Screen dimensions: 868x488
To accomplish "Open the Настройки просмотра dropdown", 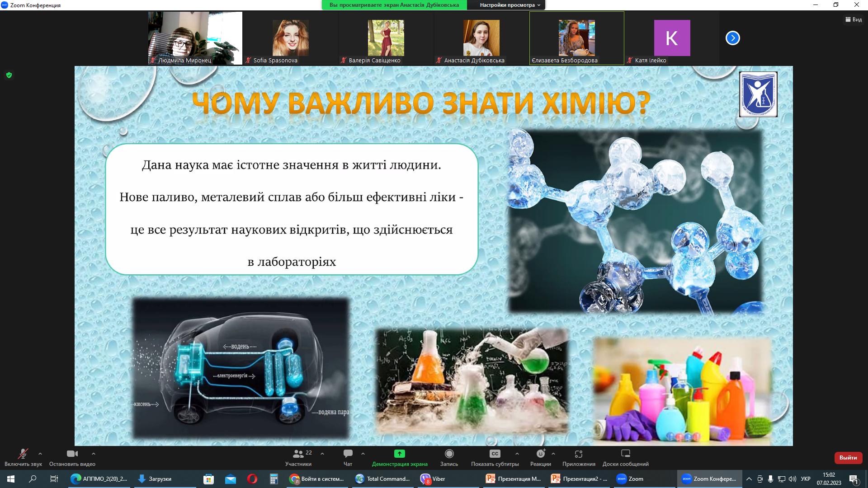I will 510,5.
